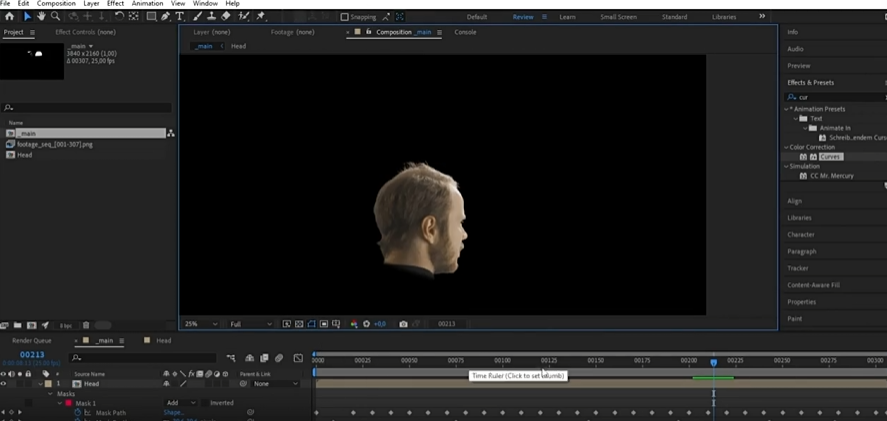Enable the Snapping checkbox
Image resolution: width=887 pixels, height=421 pixels.
point(345,17)
